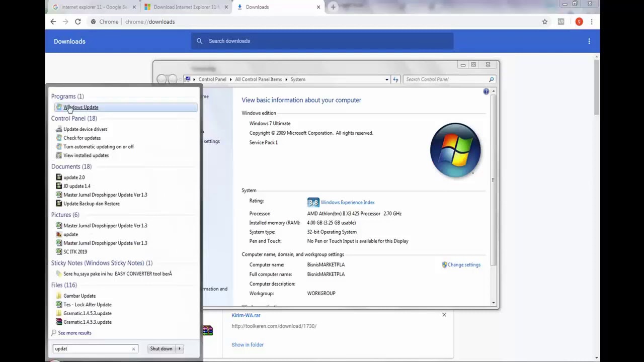644x362 pixels.
Task: Click Change settings link
Action: [x=464, y=265]
